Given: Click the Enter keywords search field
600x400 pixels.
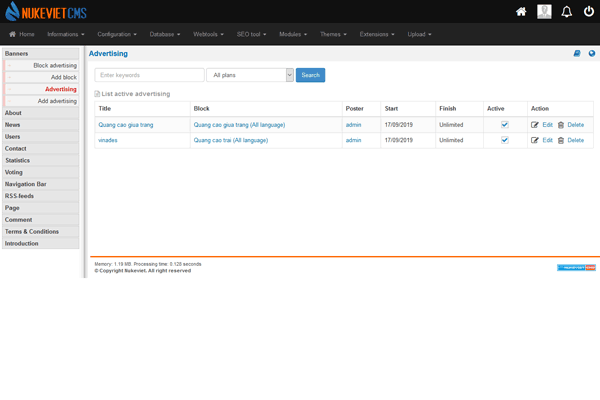Looking at the screenshot, I should 149,75.
